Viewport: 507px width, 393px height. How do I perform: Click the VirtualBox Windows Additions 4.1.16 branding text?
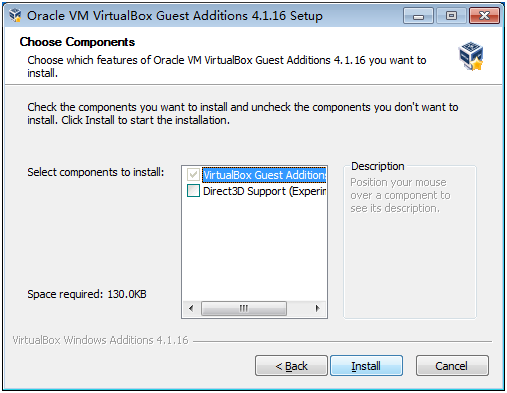click(100, 340)
